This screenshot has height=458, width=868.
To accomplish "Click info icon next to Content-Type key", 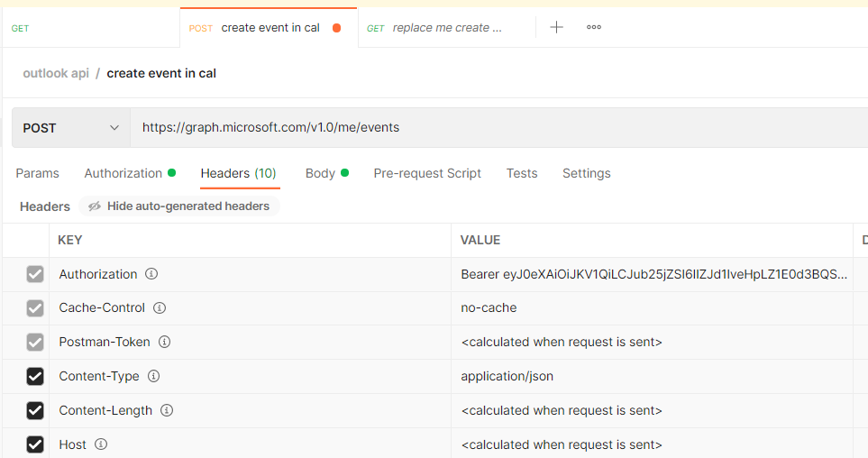I will (x=154, y=376).
